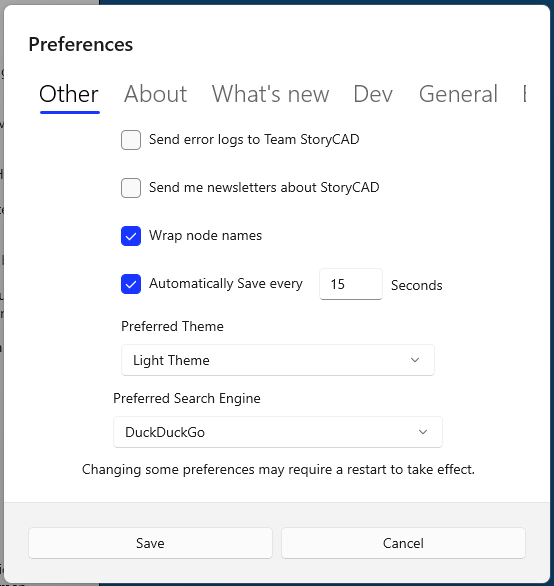
Task: Click the Send error logs label text
Action: click(254, 139)
